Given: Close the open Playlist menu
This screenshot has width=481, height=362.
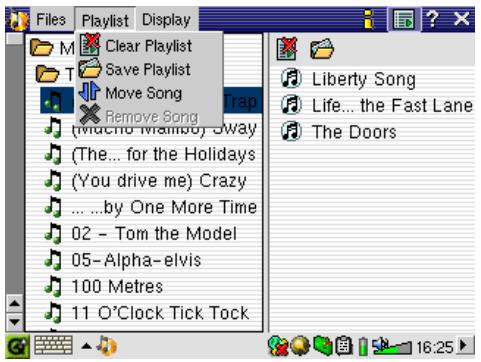Looking at the screenshot, I should (105, 20).
